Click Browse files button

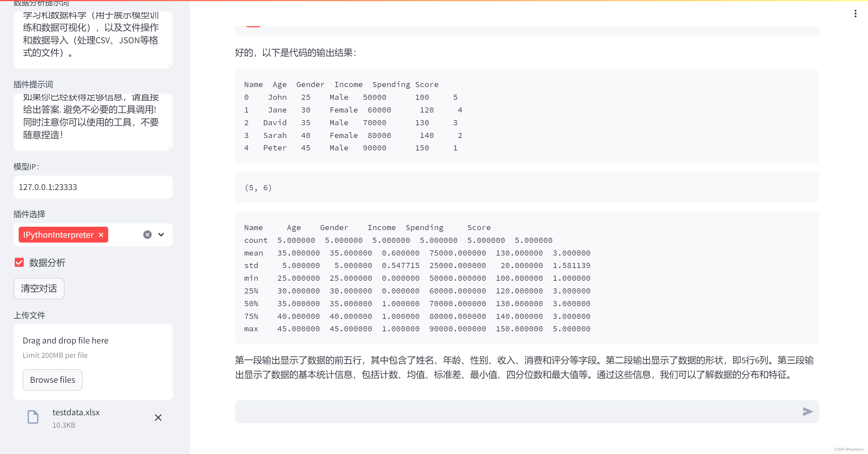click(x=53, y=380)
